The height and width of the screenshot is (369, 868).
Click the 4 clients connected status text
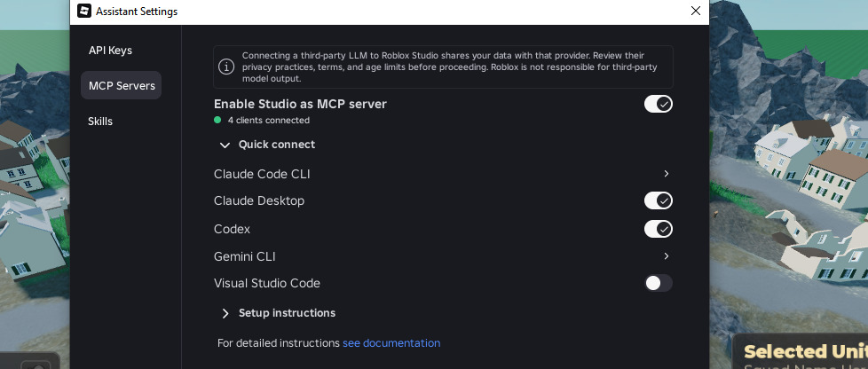(x=269, y=120)
